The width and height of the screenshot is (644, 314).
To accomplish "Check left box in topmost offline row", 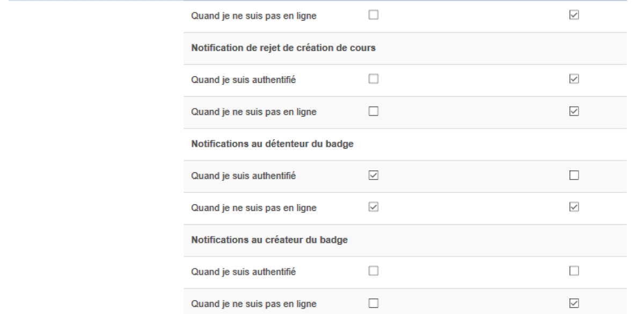I will (x=374, y=16).
